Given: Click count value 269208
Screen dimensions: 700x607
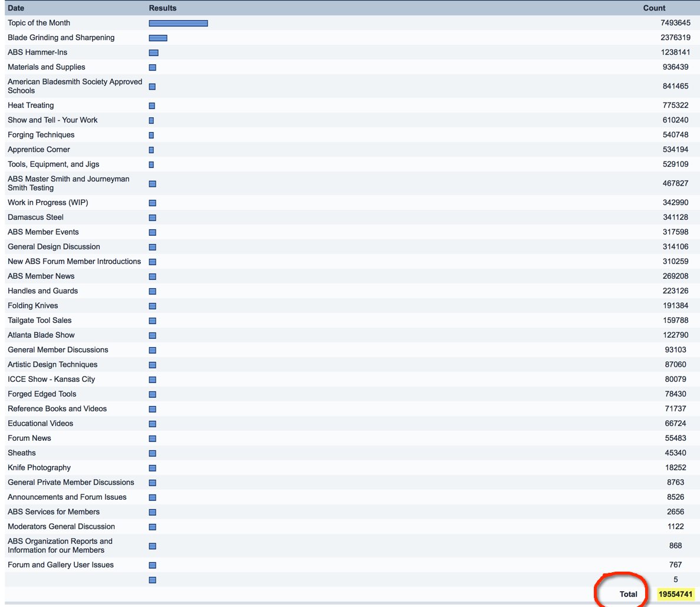Looking at the screenshot, I should [675, 276].
